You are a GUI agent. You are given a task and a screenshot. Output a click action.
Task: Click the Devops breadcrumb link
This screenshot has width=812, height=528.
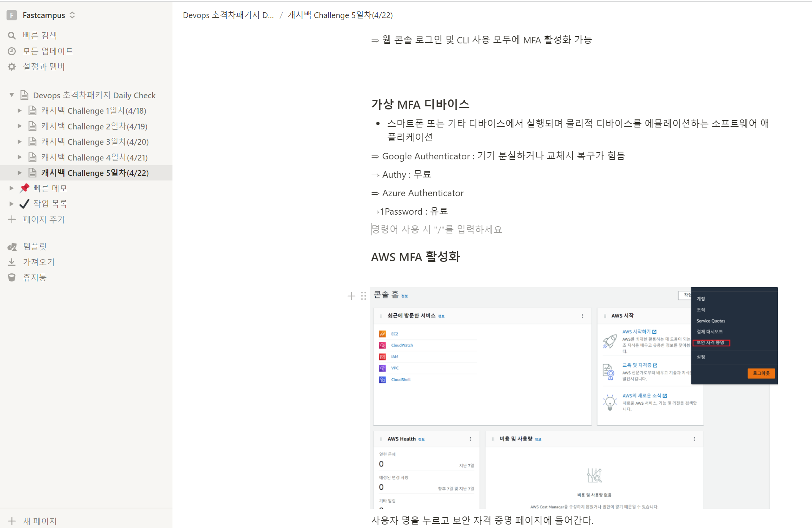pos(228,15)
